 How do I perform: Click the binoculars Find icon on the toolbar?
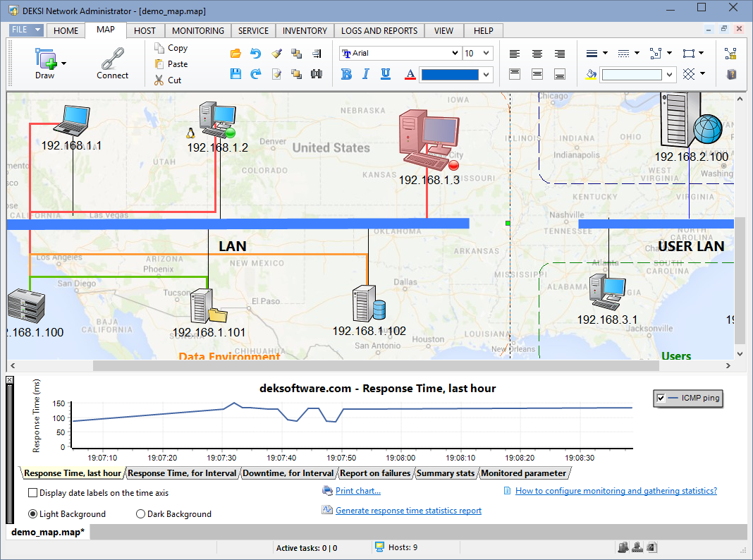[316, 73]
